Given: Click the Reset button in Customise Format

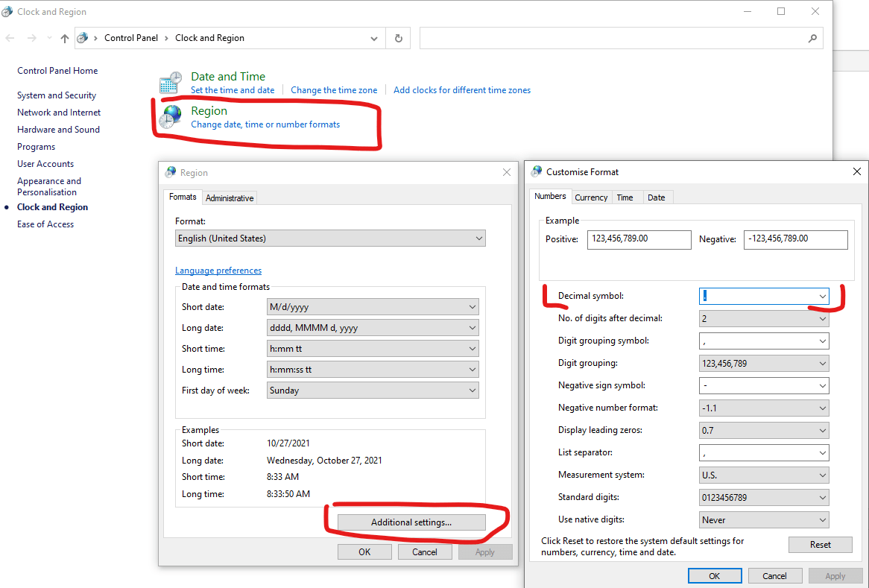Looking at the screenshot, I should [x=820, y=544].
